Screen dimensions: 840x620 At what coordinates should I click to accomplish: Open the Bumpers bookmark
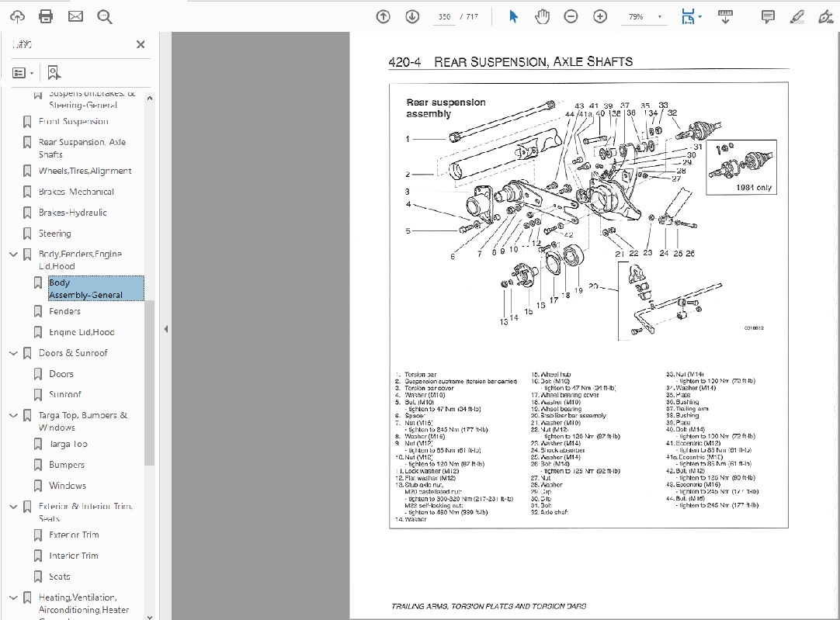coord(67,465)
